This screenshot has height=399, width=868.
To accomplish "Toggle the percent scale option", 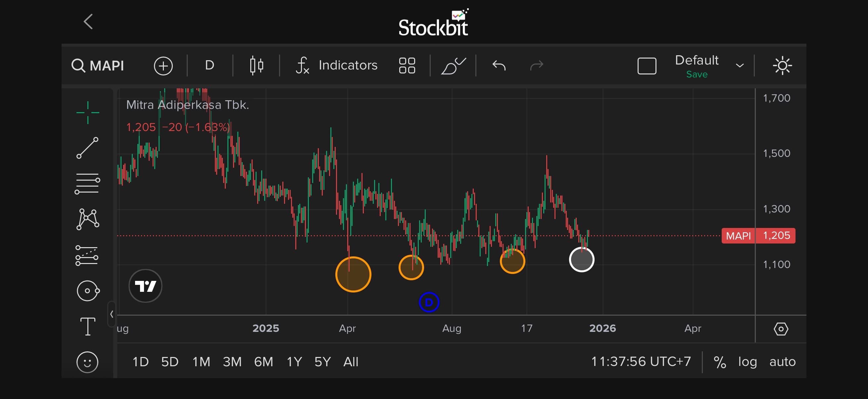I will (x=719, y=362).
